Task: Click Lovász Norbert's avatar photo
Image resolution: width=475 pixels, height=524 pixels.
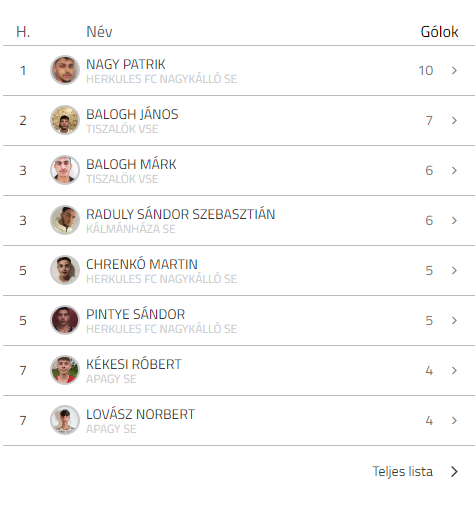Action: tap(65, 420)
